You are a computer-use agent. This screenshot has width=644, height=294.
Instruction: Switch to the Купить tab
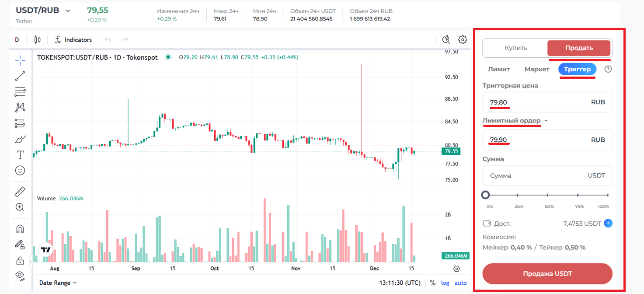[516, 48]
